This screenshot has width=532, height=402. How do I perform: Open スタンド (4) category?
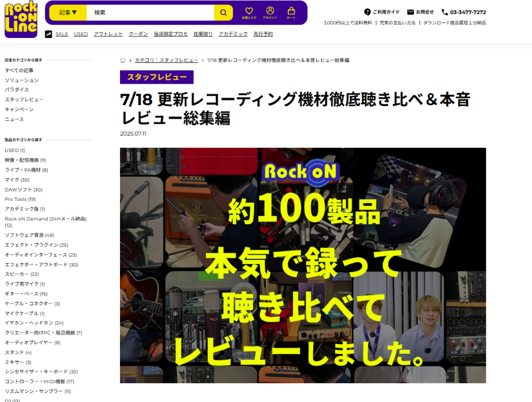click(x=18, y=353)
